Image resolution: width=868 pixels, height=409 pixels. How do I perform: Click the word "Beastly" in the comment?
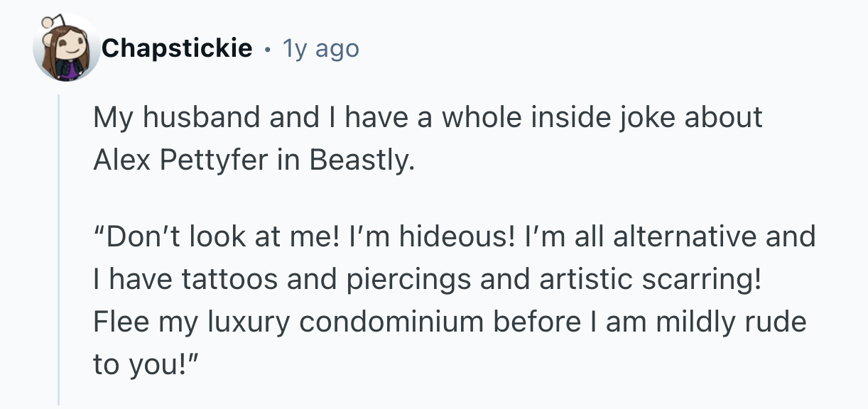coord(360,160)
